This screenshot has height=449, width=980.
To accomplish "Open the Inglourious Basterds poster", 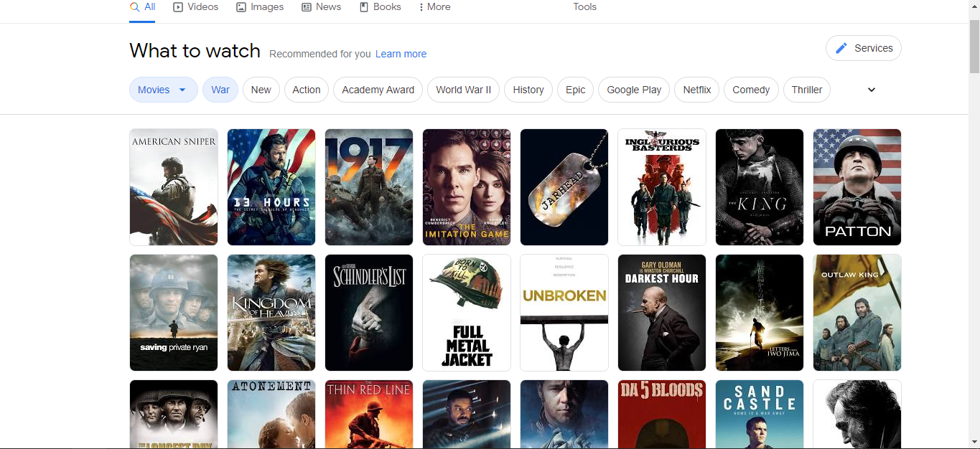I will click(662, 187).
